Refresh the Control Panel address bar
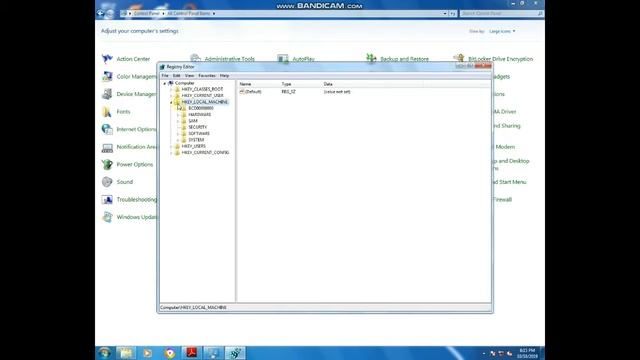The height and width of the screenshot is (360, 640). pyautogui.click(x=453, y=13)
